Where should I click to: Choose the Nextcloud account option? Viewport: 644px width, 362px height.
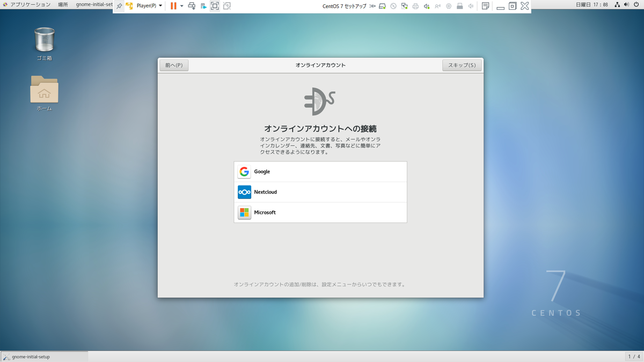(x=320, y=192)
